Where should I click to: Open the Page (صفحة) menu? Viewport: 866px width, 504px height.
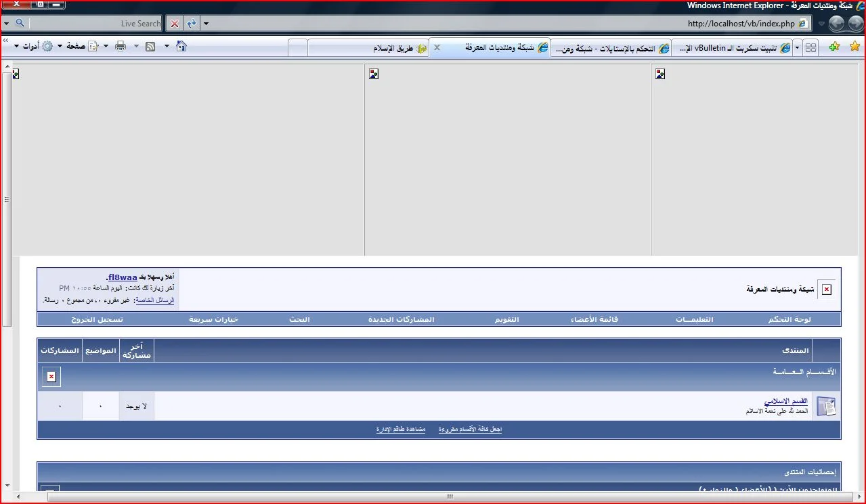click(74, 47)
